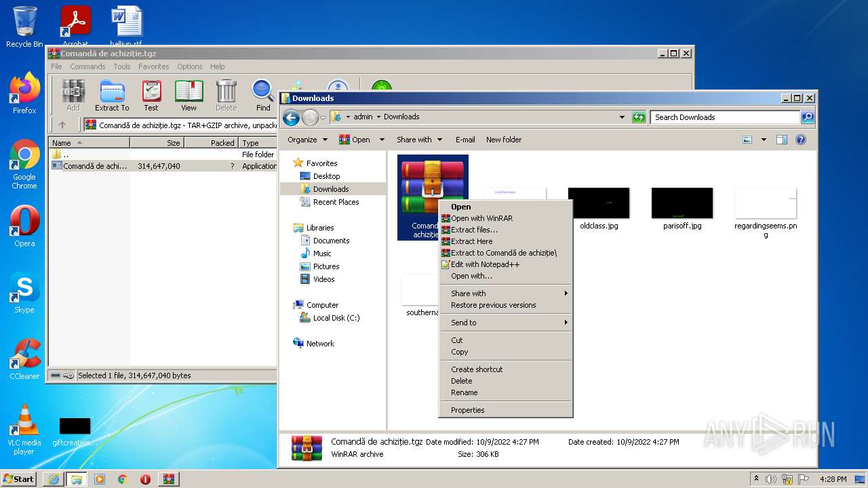Expand Share with submenu in context menu
Viewport: 868px width, 488px height.
[x=506, y=293]
